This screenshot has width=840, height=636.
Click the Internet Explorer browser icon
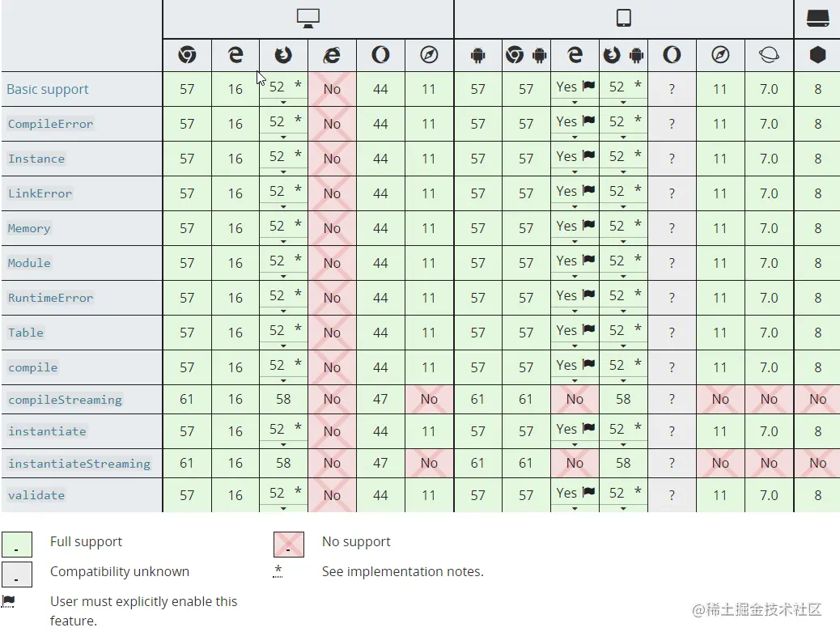pyautogui.click(x=332, y=55)
